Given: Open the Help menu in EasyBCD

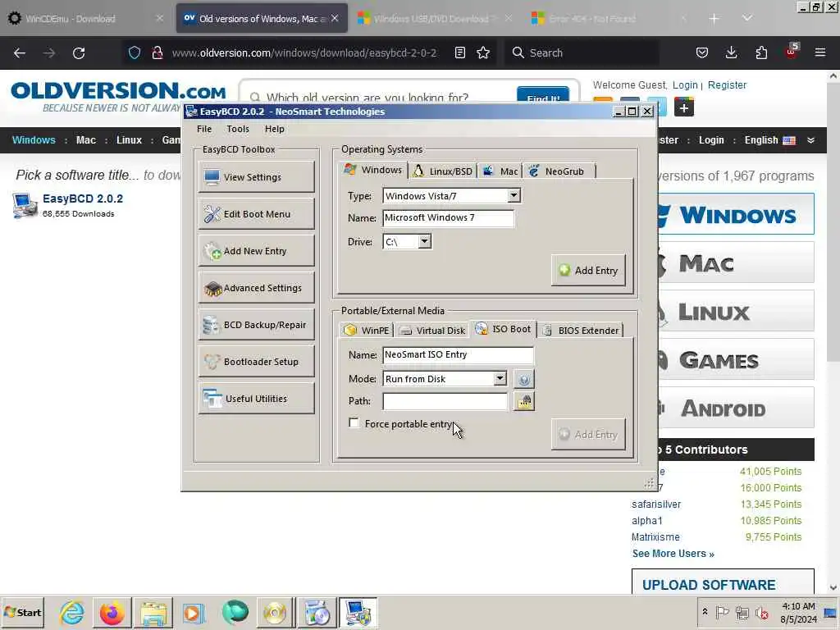Looking at the screenshot, I should [x=274, y=129].
